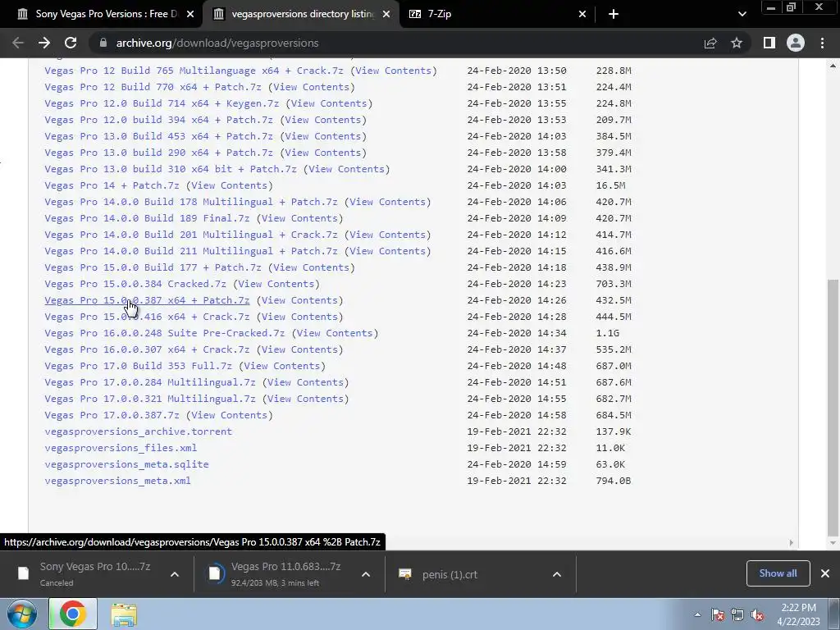Open Vegas Pro 14.0.0 Build 201 Multilingual + Crack.7z
Viewport: 840px width, 630px height.
pos(190,235)
